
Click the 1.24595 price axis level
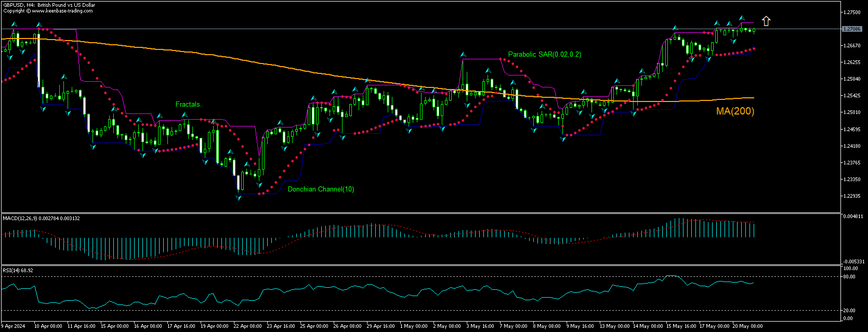point(852,130)
